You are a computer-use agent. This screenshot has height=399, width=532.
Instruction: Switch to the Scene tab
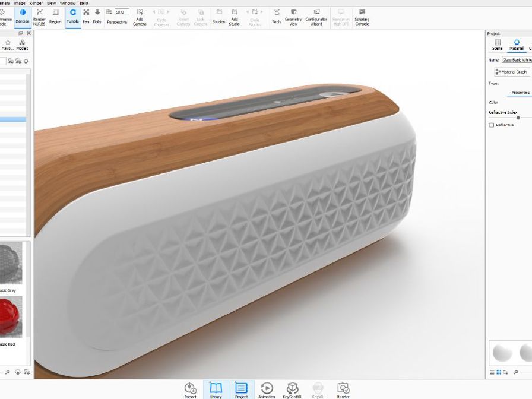[x=497, y=45]
